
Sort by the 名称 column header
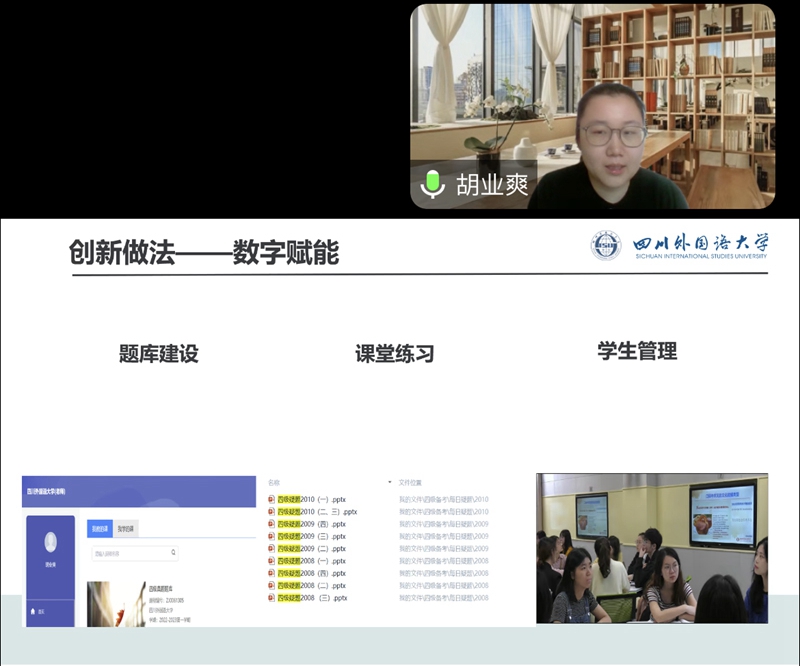point(274,482)
